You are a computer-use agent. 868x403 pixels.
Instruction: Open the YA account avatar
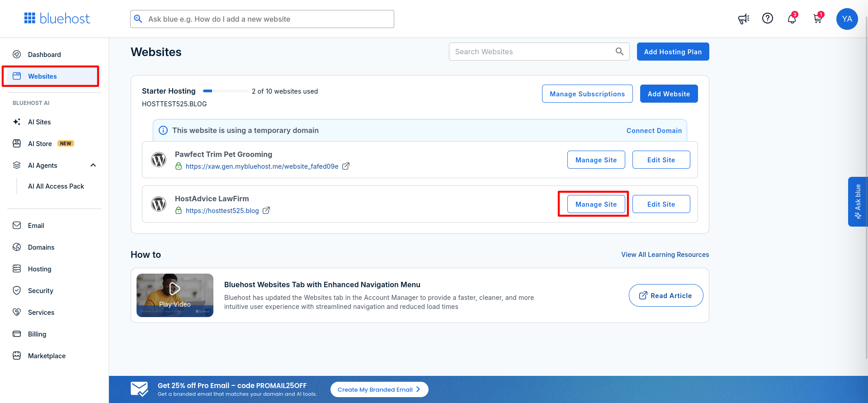pos(847,19)
